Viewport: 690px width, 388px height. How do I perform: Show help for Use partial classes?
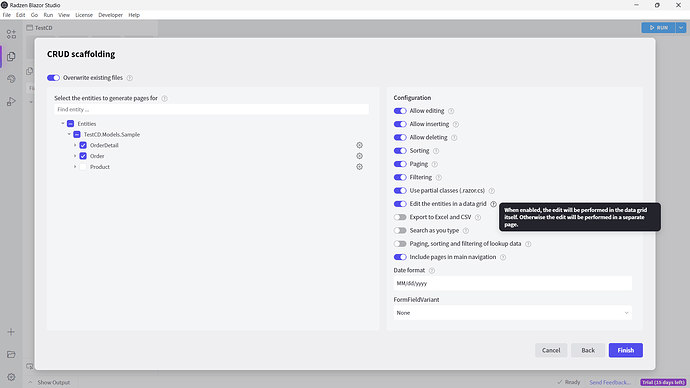click(x=492, y=191)
